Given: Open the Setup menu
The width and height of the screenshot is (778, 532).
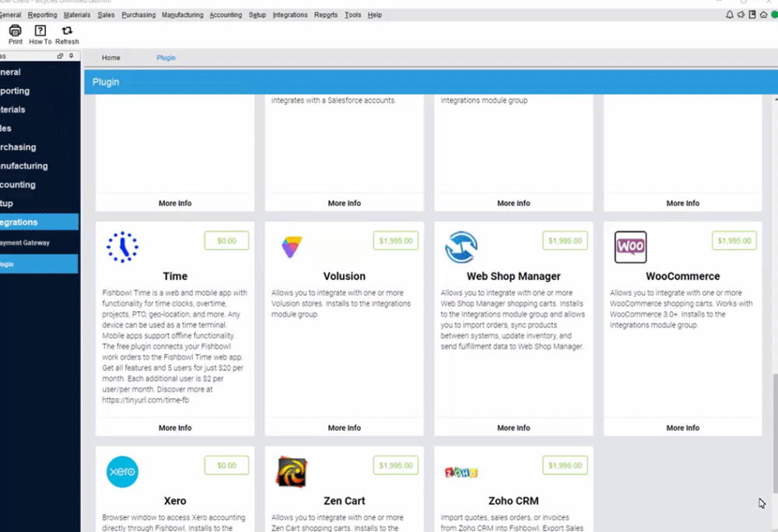Looking at the screenshot, I should 258,15.
